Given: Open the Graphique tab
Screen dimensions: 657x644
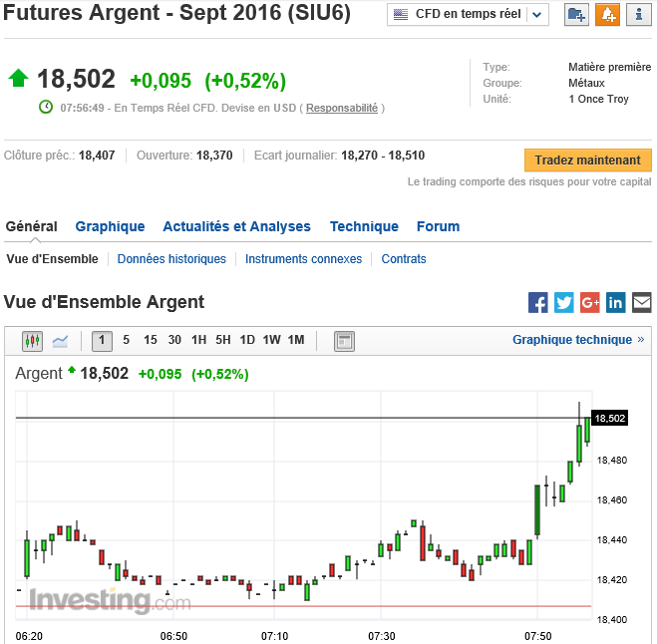Looking at the screenshot, I should pos(111,226).
